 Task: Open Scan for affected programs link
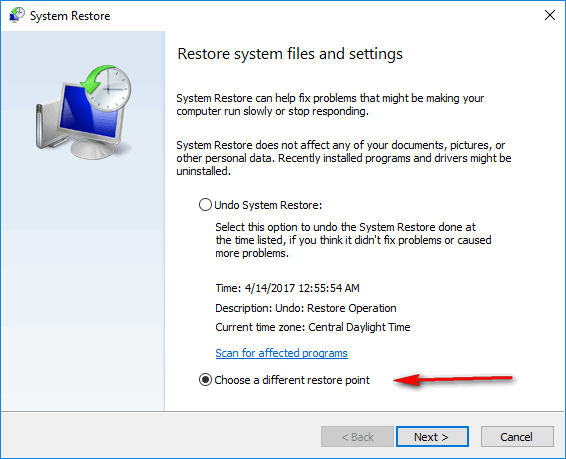pos(281,353)
